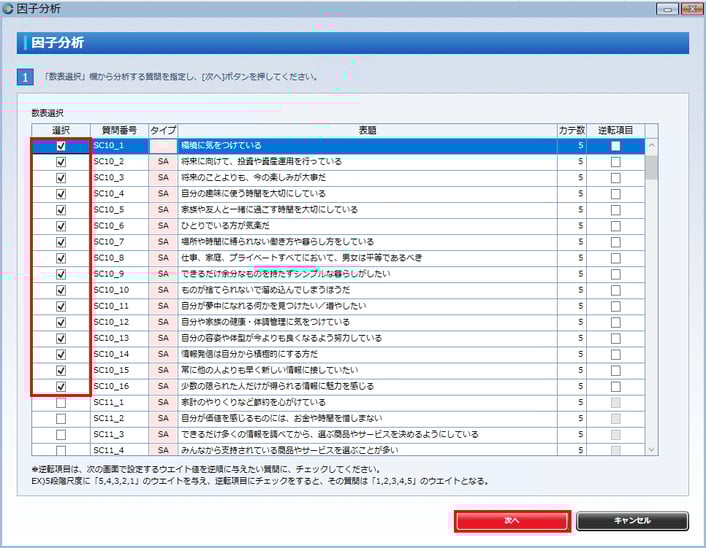Image resolution: width=706 pixels, height=548 pixels.
Task: Click the scrollbar up arrow in the table
Action: [x=652, y=145]
